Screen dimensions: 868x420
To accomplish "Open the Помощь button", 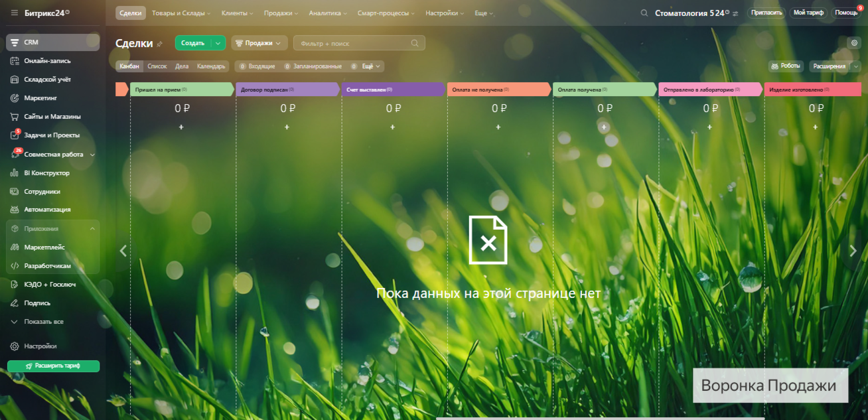I will point(845,13).
